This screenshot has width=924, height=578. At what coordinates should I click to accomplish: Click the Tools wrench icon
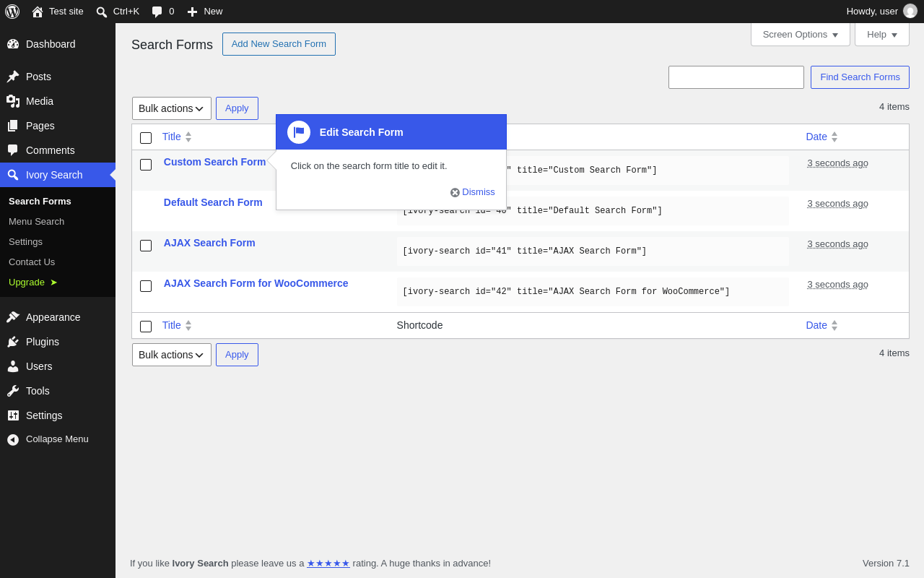point(13,391)
